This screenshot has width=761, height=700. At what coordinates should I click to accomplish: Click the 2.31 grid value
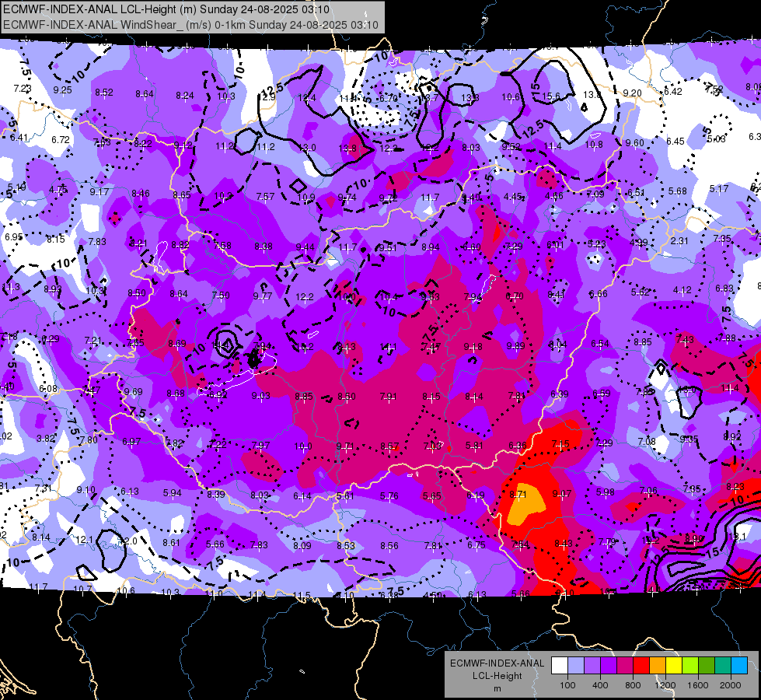(x=680, y=240)
